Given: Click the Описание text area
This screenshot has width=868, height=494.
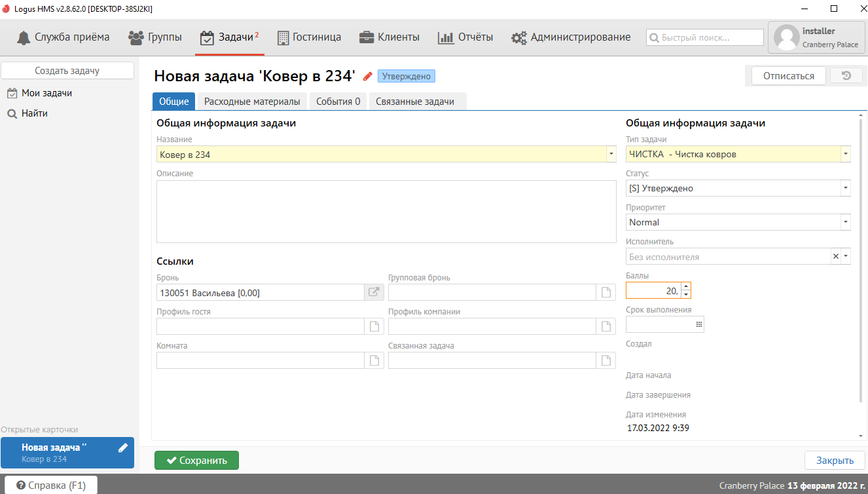Looking at the screenshot, I should click(386, 211).
